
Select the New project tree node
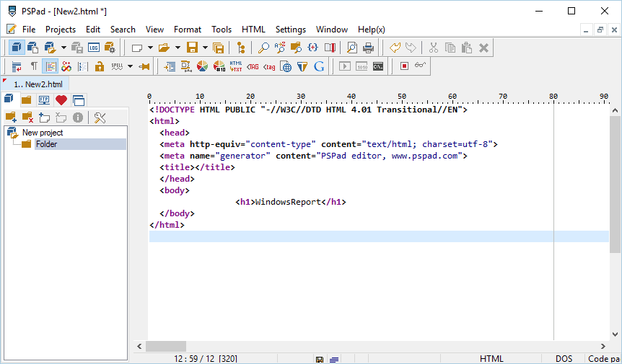pyautogui.click(x=43, y=133)
